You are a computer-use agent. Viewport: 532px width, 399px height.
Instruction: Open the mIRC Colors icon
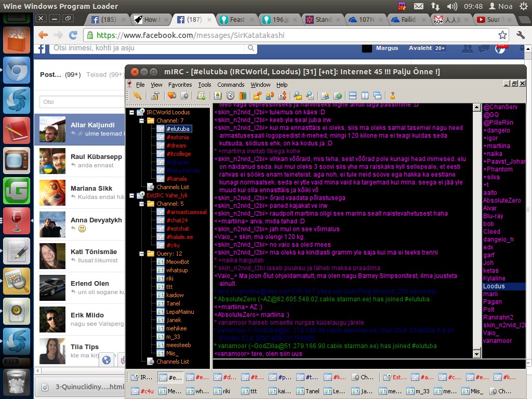(242, 96)
